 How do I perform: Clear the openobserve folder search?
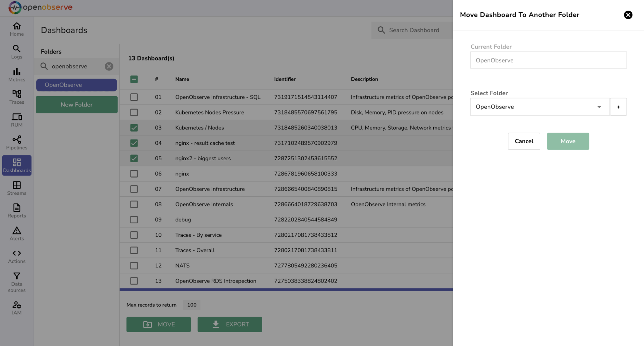click(x=109, y=66)
